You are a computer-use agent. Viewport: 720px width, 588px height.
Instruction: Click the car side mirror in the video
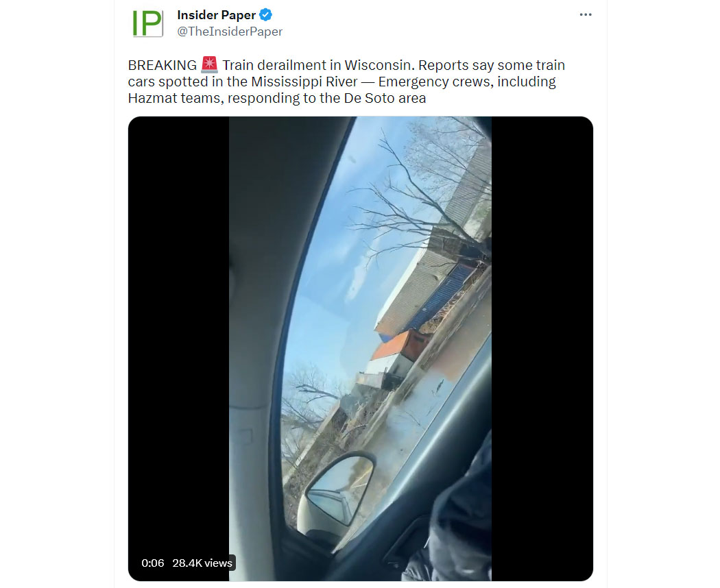click(337, 491)
